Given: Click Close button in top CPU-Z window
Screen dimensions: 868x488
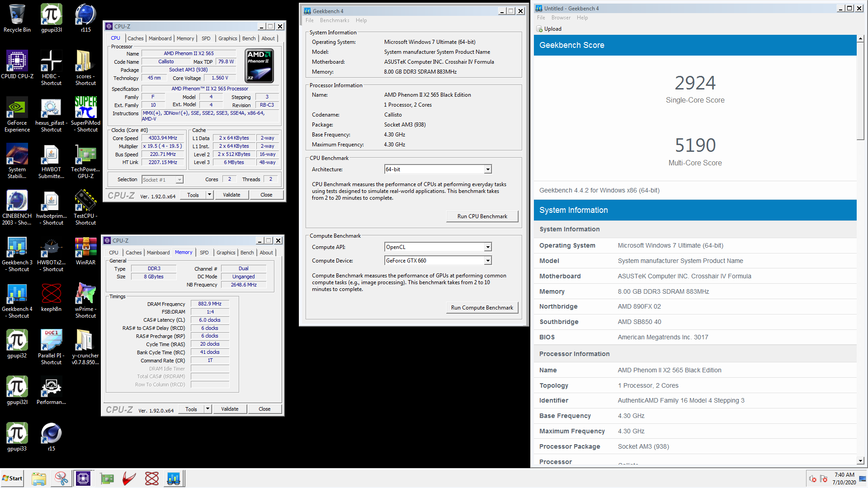Looking at the screenshot, I should click(x=266, y=195).
